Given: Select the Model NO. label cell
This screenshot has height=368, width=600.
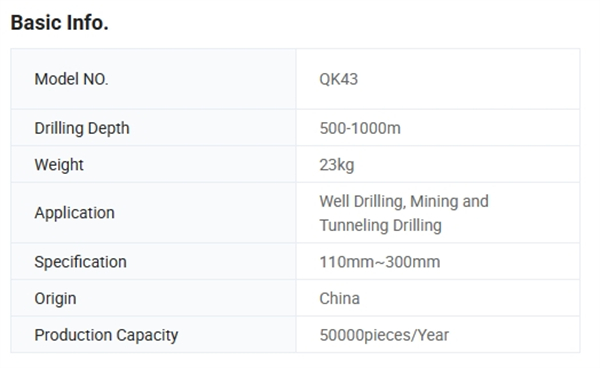Looking at the screenshot, I should (153, 79).
